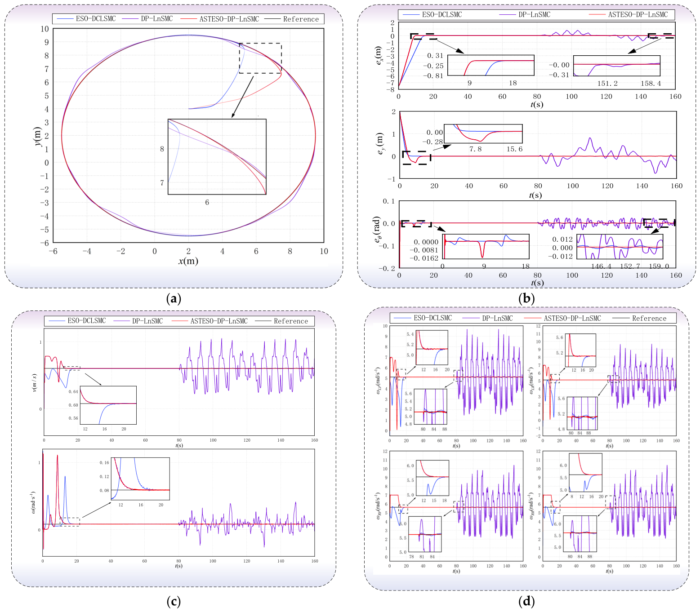Click the e_x error inset showing 9 and 18
This screenshot has height=612, width=700.
(x=491, y=66)
